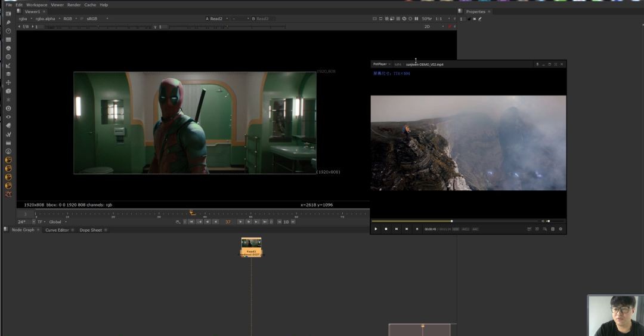Image resolution: width=644 pixels, height=336 pixels.
Task: Click the PotPlayer volume slider
Action: (x=553, y=221)
